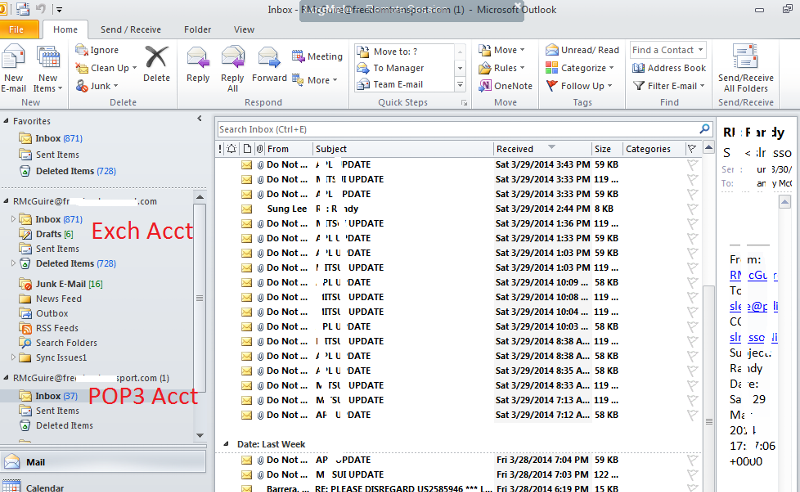Click the search magnifier icon
The height and width of the screenshot is (492, 800).
click(x=705, y=129)
